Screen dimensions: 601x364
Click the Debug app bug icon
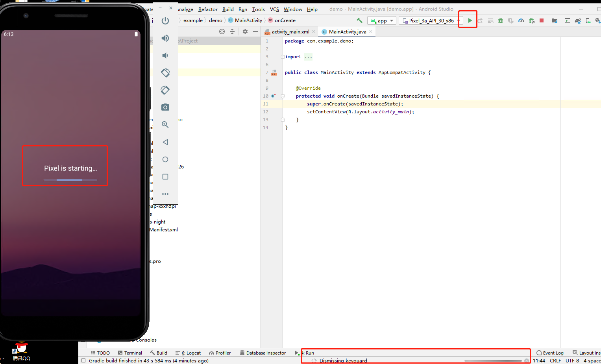tap(501, 20)
